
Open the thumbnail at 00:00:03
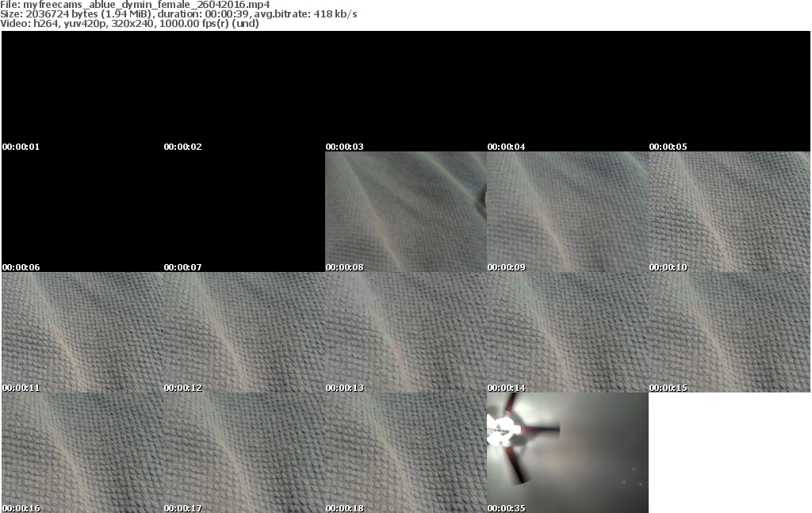[406, 91]
